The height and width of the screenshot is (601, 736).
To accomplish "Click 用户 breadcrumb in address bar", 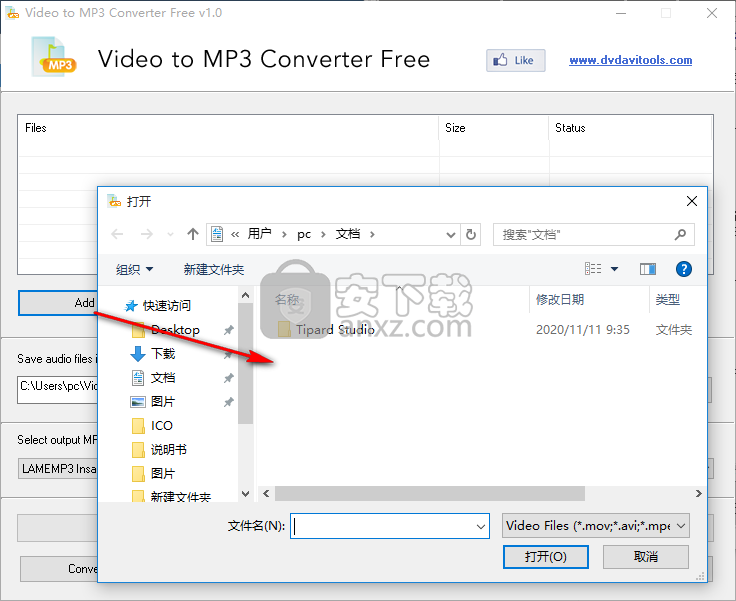I will (260, 234).
